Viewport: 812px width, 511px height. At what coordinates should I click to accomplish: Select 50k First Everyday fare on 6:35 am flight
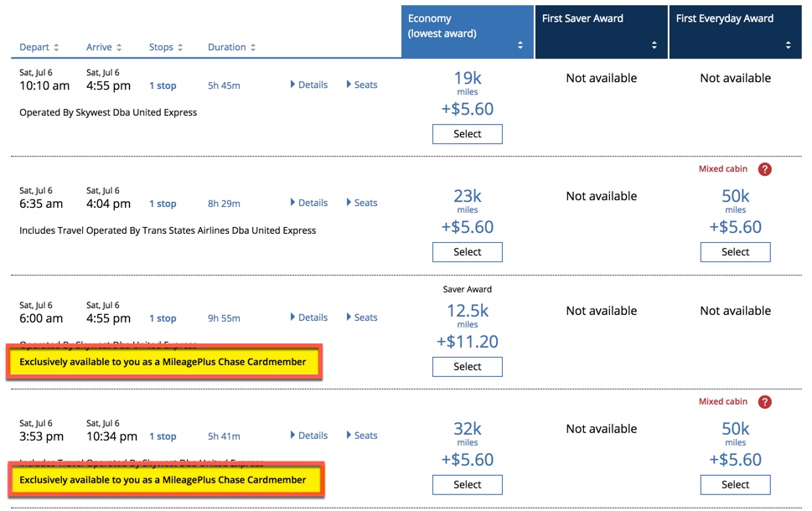[736, 251]
